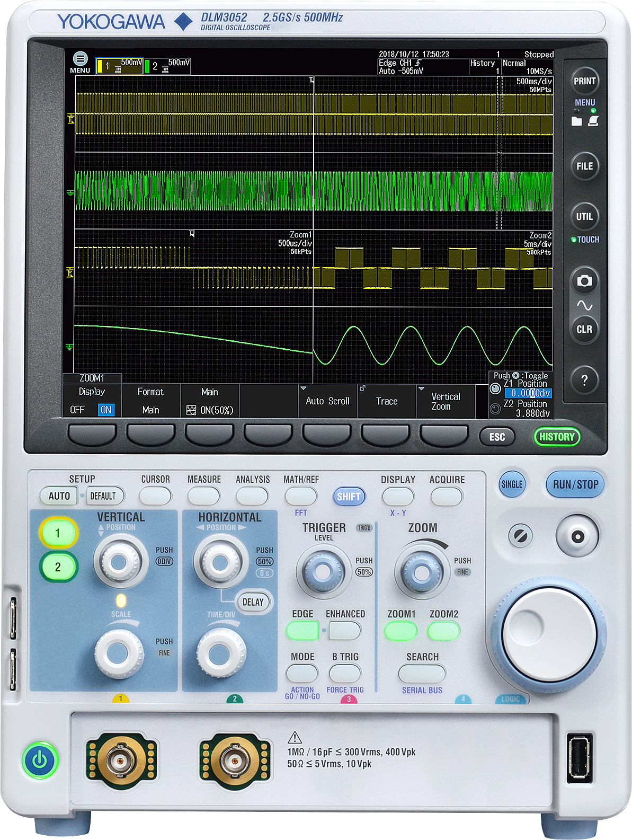Toggle the EDGE trigger button
This screenshot has width=632, height=840.
coord(302,631)
